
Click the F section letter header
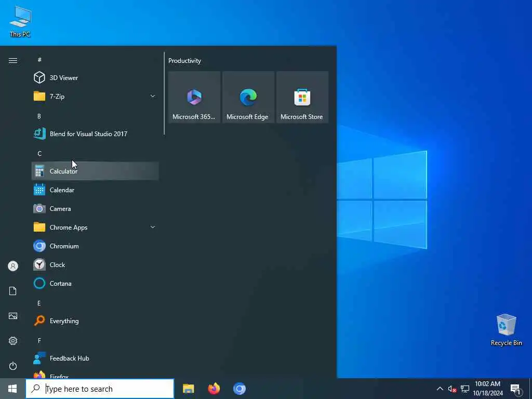pyautogui.click(x=39, y=340)
